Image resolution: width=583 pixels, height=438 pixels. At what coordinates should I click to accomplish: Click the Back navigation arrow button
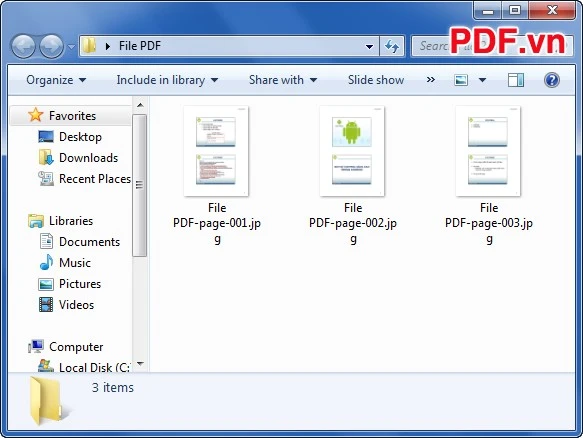pos(23,46)
